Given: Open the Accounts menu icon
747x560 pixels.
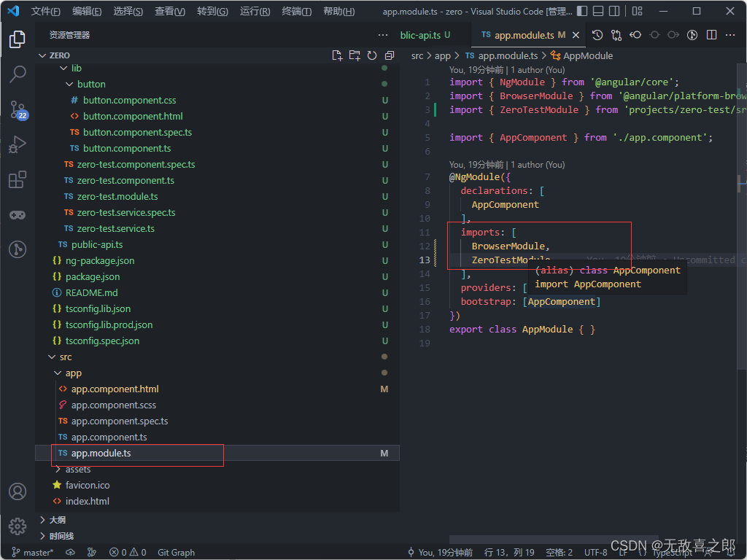Looking at the screenshot, I should coord(18,491).
